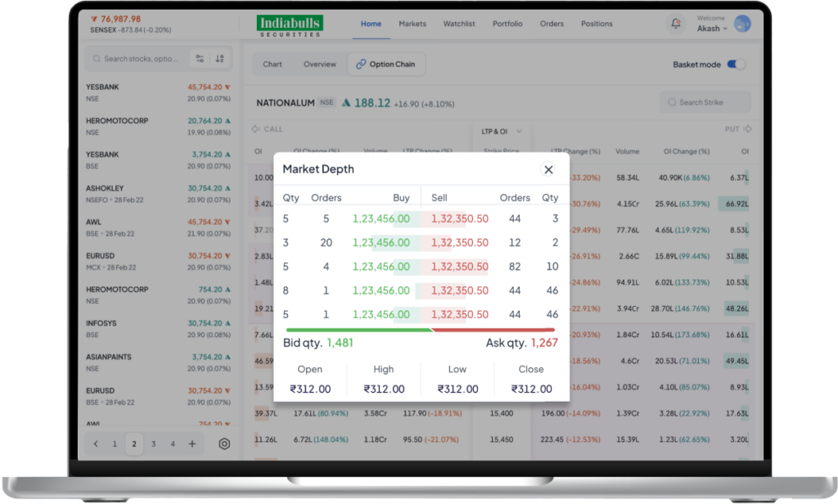838x504 pixels.
Task: Toggle Basket mode switch
Action: pyautogui.click(x=736, y=65)
